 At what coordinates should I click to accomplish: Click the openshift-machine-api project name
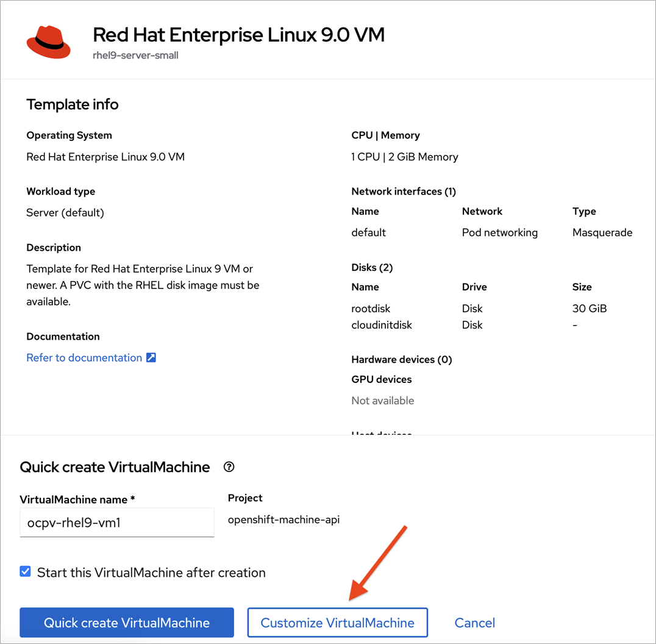283,520
